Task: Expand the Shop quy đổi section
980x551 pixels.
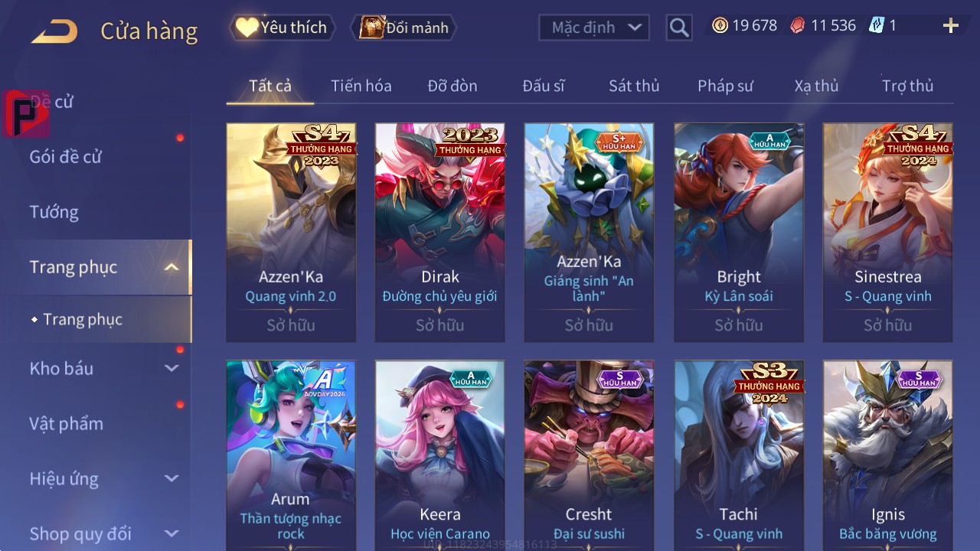Action: point(171,533)
